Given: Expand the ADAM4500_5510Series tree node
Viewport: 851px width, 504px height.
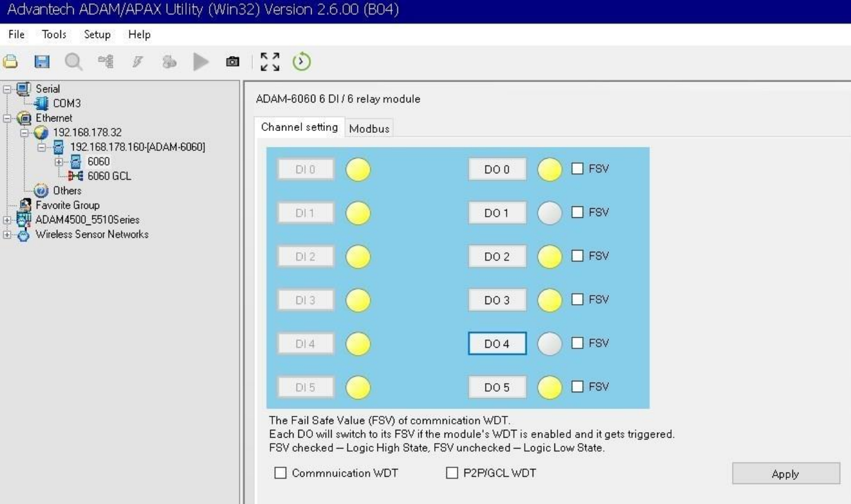Looking at the screenshot, I should [7, 220].
